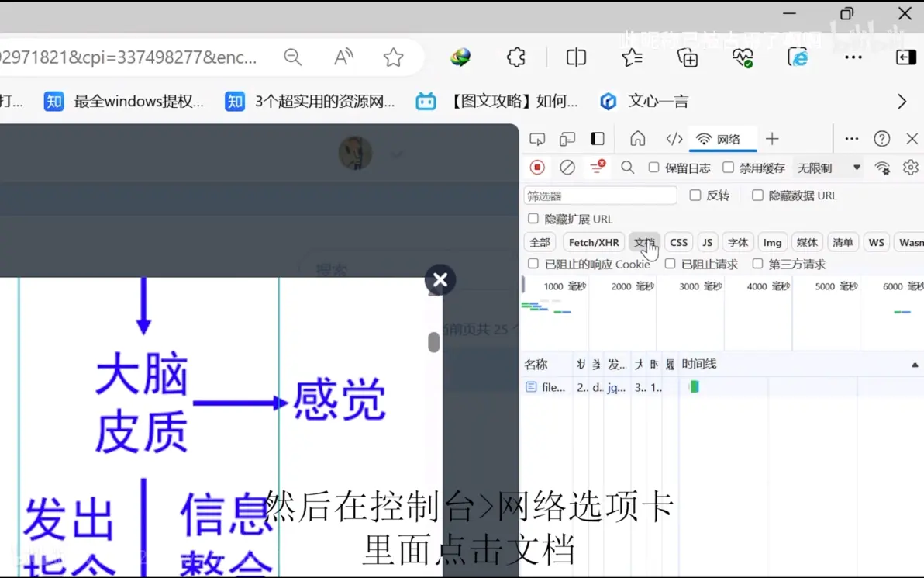The width and height of the screenshot is (924, 578).
Task: Select the 字体 filter
Action: tap(738, 242)
